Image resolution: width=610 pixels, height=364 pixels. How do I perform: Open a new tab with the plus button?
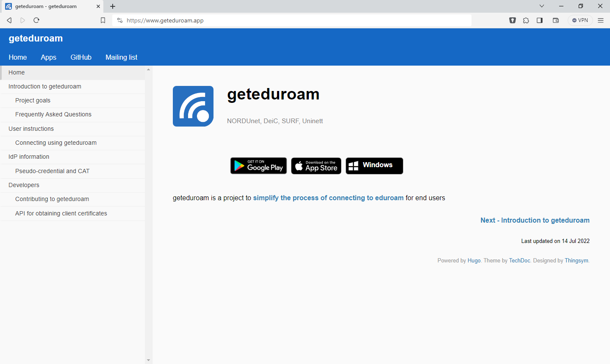pos(113,6)
